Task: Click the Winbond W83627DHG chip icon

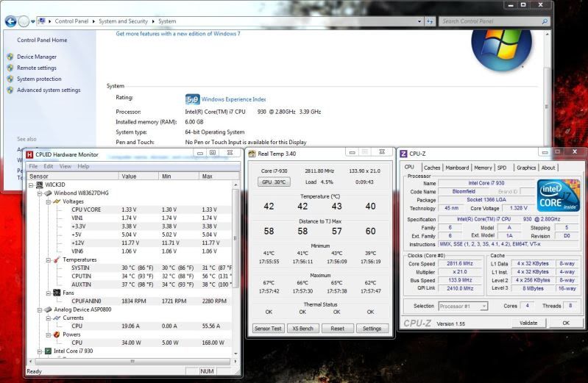Action: (48, 193)
